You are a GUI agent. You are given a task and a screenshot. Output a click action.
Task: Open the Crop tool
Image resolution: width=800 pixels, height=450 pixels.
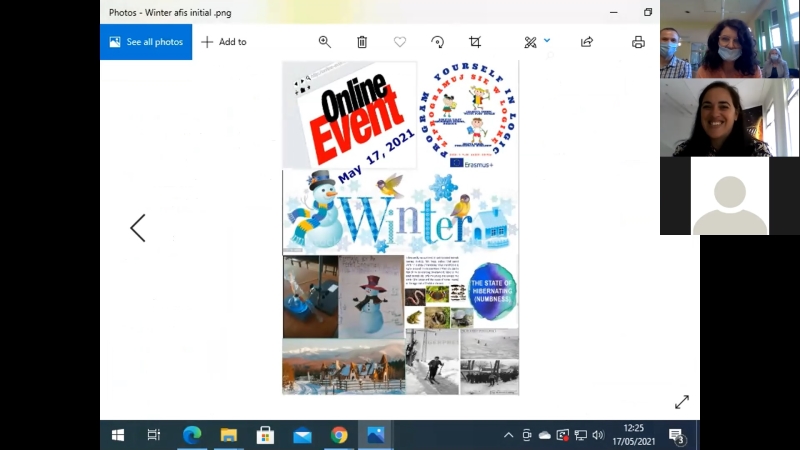tap(475, 42)
